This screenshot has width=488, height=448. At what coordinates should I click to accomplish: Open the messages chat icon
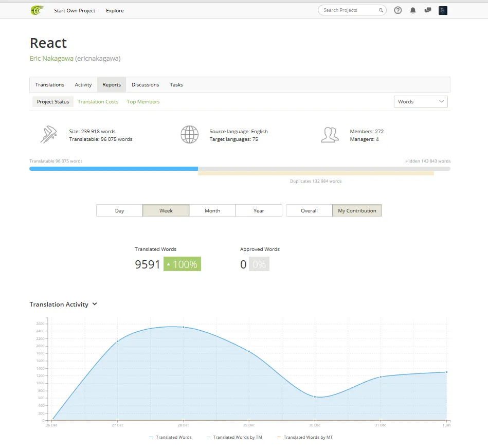[x=428, y=10]
